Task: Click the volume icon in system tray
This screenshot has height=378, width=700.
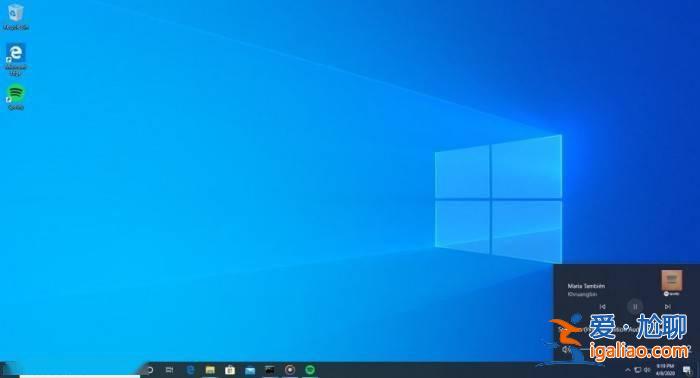Action: [647, 370]
